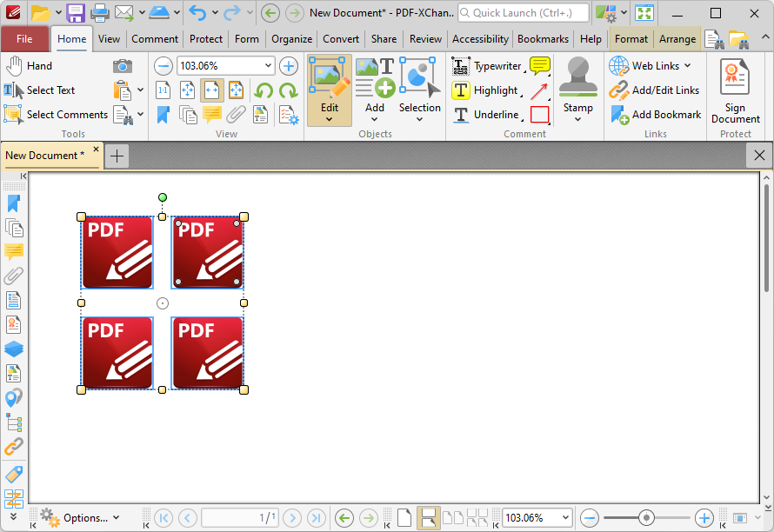The width and height of the screenshot is (774, 532).
Task: Choose the red Arrow annotation tool
Action: pos(539,90)
